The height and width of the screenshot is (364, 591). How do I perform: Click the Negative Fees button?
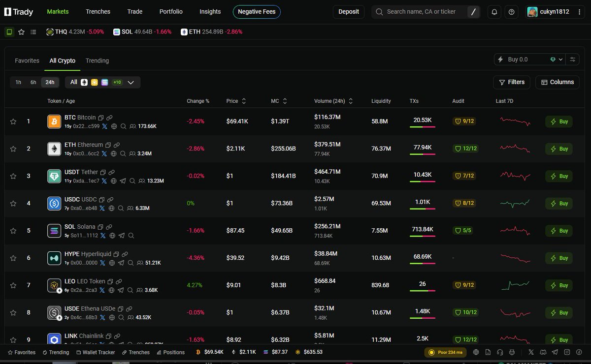[x=257, y=12]
